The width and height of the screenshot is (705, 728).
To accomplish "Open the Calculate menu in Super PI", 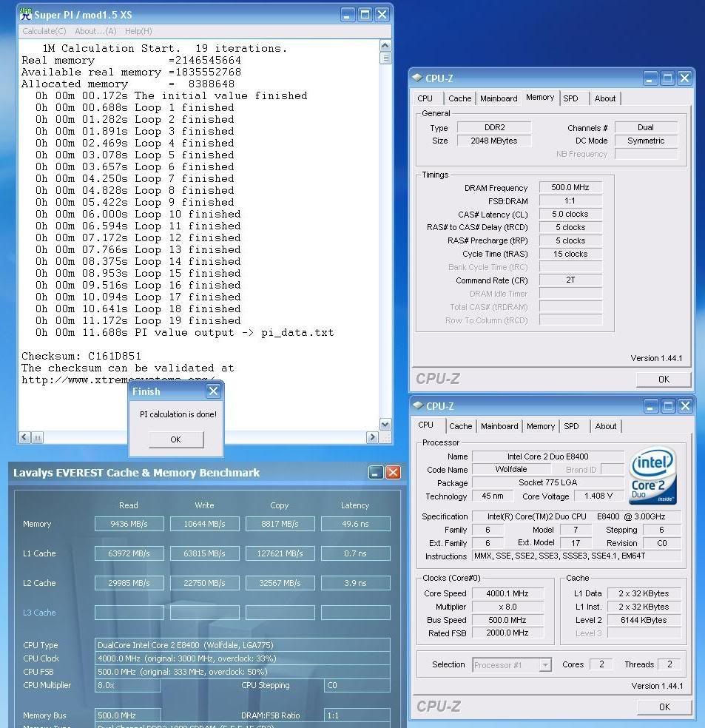I will [x=44, y=31].
